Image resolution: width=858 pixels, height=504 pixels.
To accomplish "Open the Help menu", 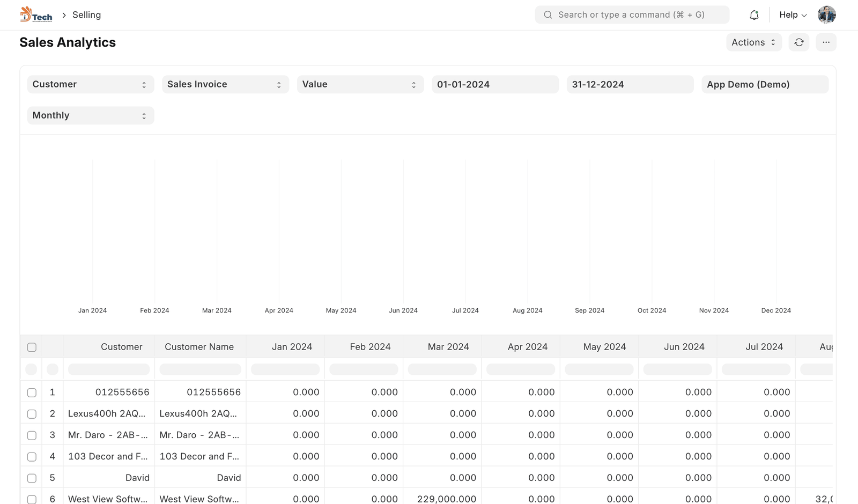I will [793, 15].
